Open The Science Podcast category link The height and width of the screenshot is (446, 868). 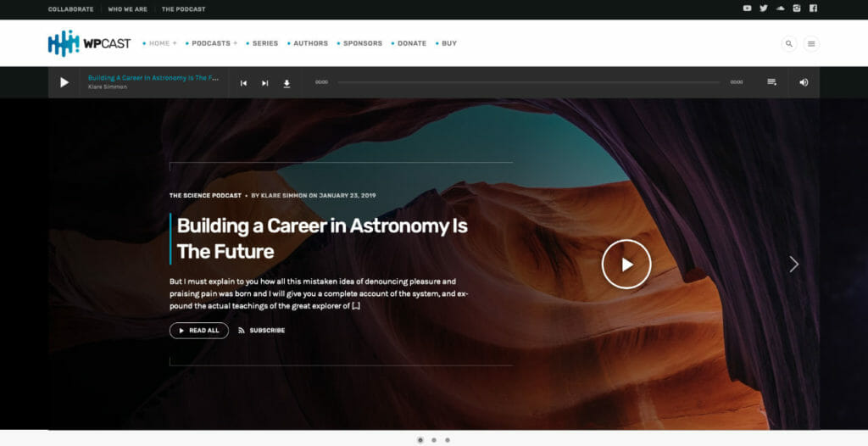pos(205,196)
